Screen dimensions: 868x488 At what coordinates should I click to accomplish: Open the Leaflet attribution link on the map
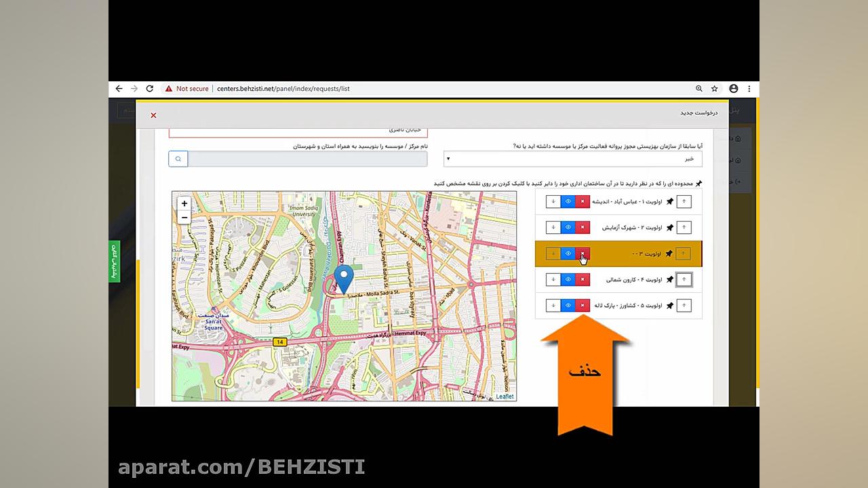coord(505,396)
